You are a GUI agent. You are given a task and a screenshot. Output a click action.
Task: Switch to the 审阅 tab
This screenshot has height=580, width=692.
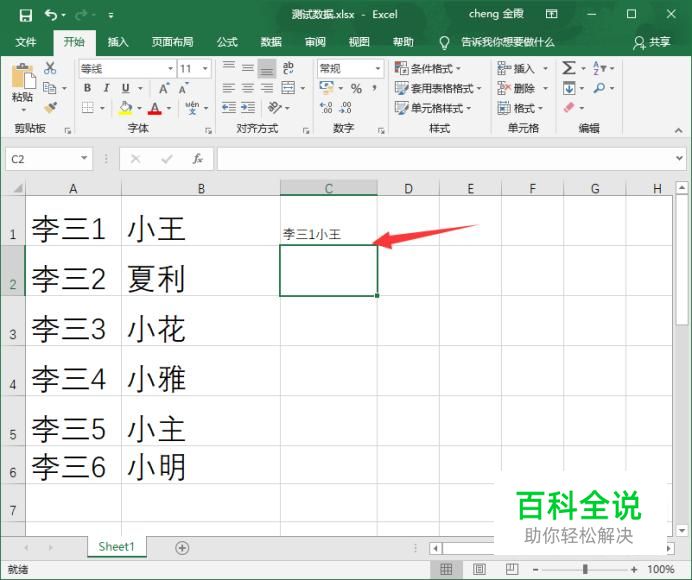(x=315, y=42)
